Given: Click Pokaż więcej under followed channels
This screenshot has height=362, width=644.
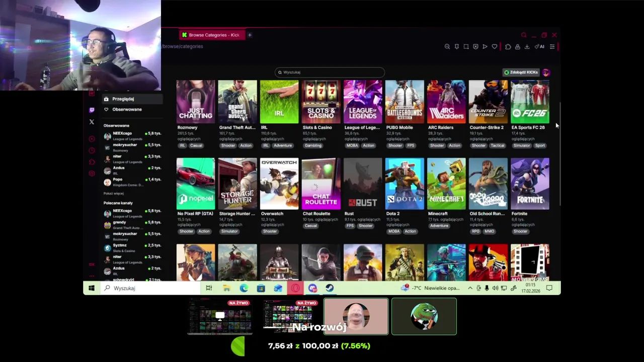Looking at the screenshot, I should coord(113,194).
